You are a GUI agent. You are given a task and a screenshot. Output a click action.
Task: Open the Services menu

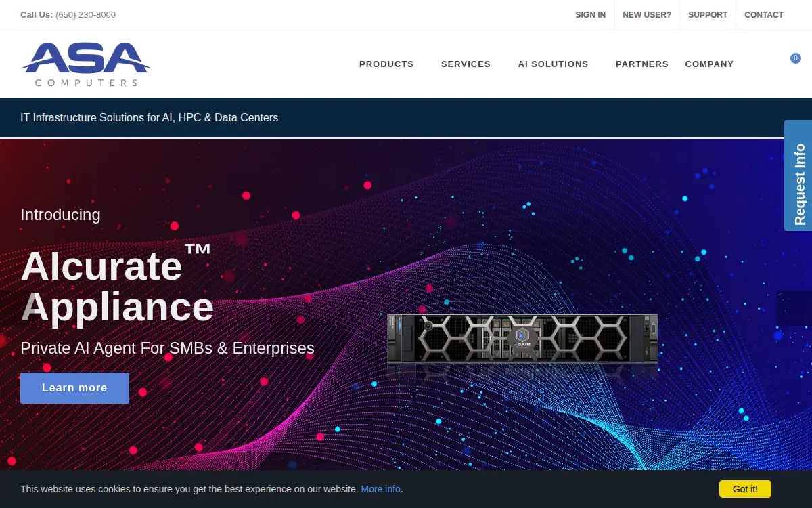466,64
